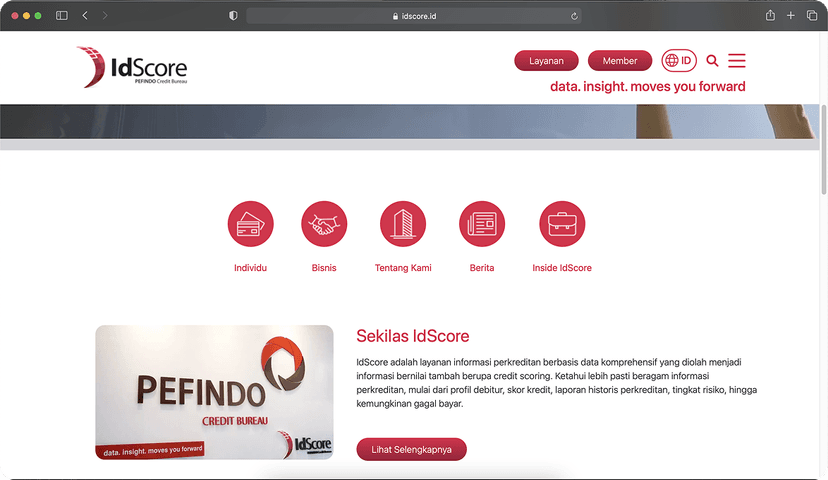Image resolution: width=828 pixels, height=480 pixels.
Task: Click the 'data. insight. moves you forward' tagline
Action: (647, 87)
